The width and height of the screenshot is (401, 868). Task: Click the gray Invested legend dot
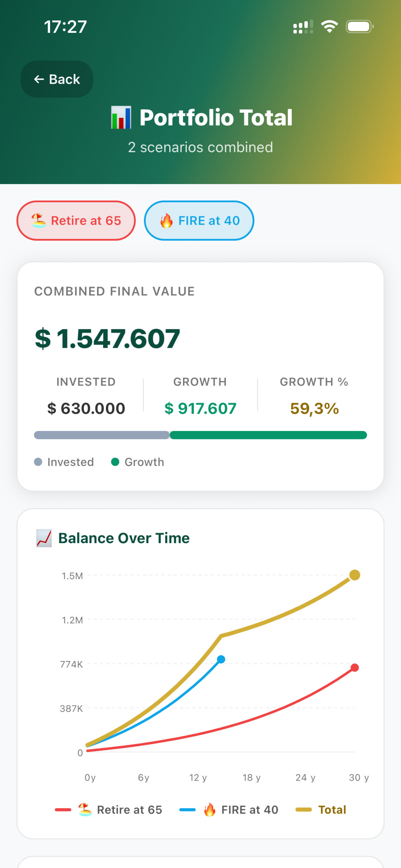pyautogui.click(x=38, y=462)
